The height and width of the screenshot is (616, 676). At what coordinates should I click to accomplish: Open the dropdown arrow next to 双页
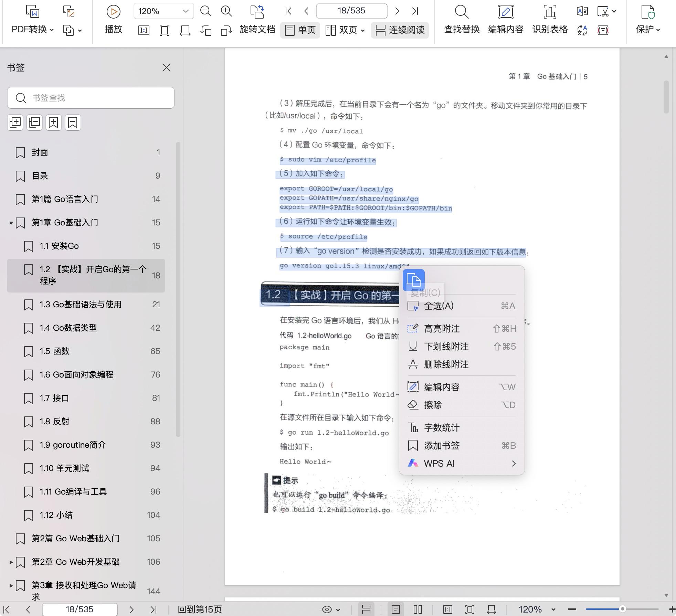363,31
